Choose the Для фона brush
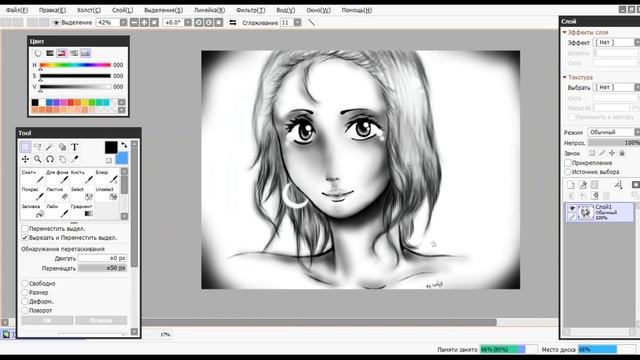This screenshot has width=640, height=360. [x=57, y=177]
